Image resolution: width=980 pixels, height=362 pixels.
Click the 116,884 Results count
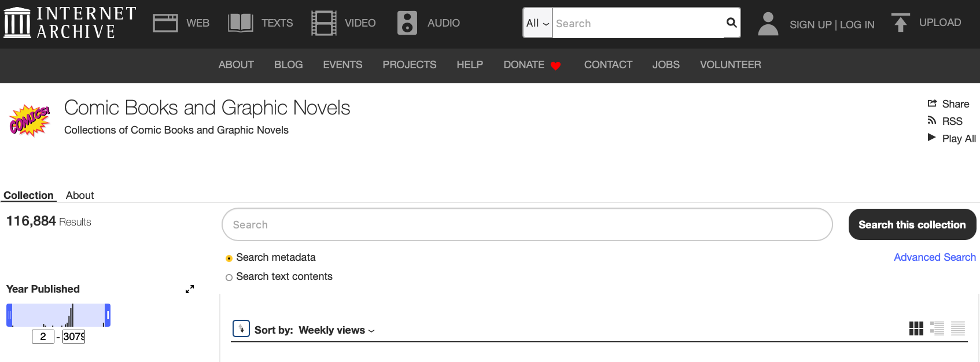tap(49, 221)
